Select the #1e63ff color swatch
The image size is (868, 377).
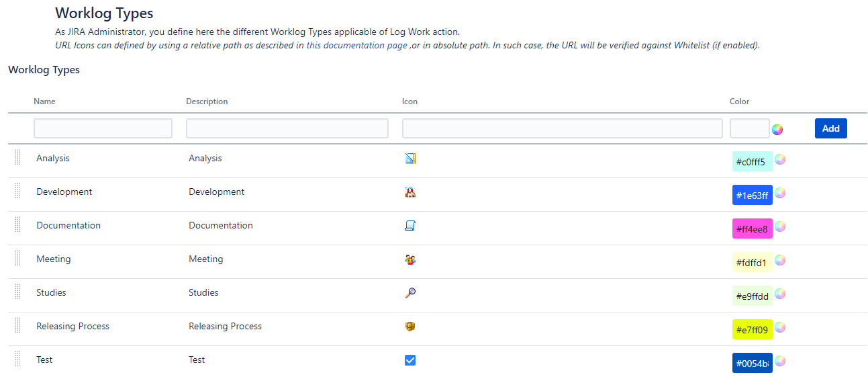pyautogui.click(x=752, y=195)
